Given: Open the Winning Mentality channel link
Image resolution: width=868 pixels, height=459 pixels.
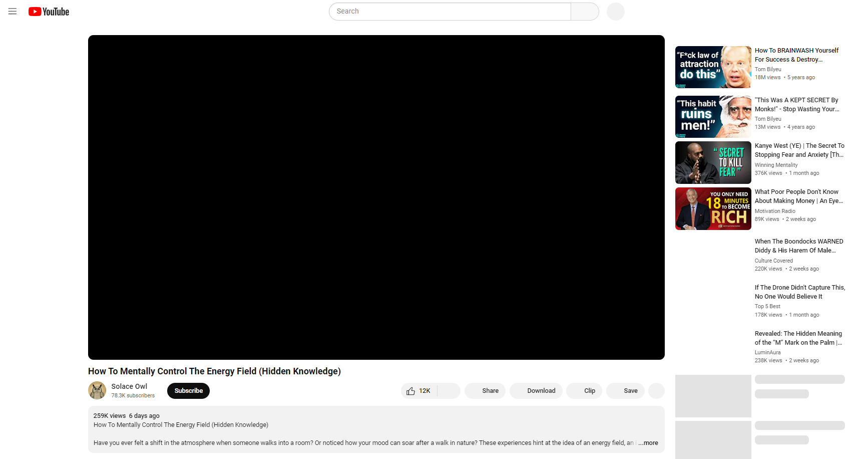Looking at the screenshot, I should pyautogui.click(x=776, y=165).
